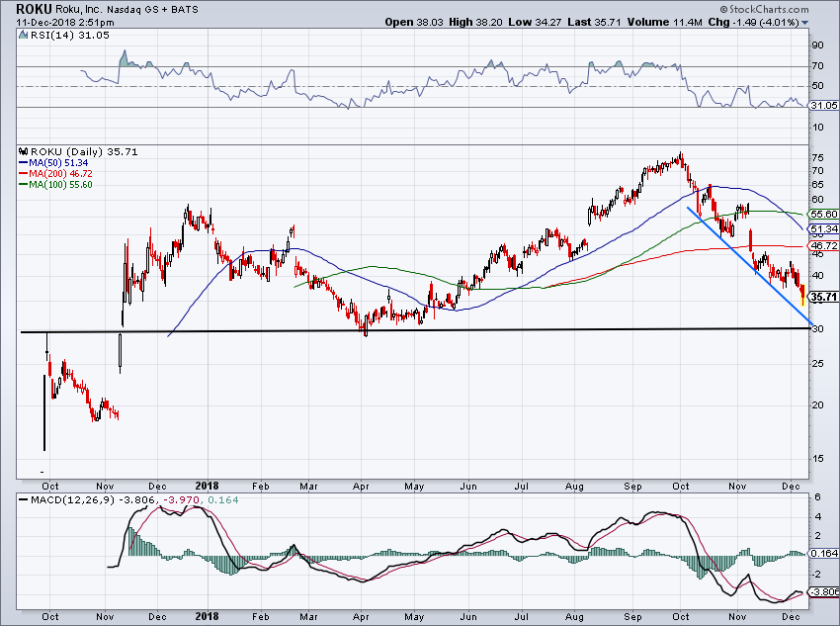Click the ROKU ticker symbol title
Screen dimensions: 840x626
point(35,9)
